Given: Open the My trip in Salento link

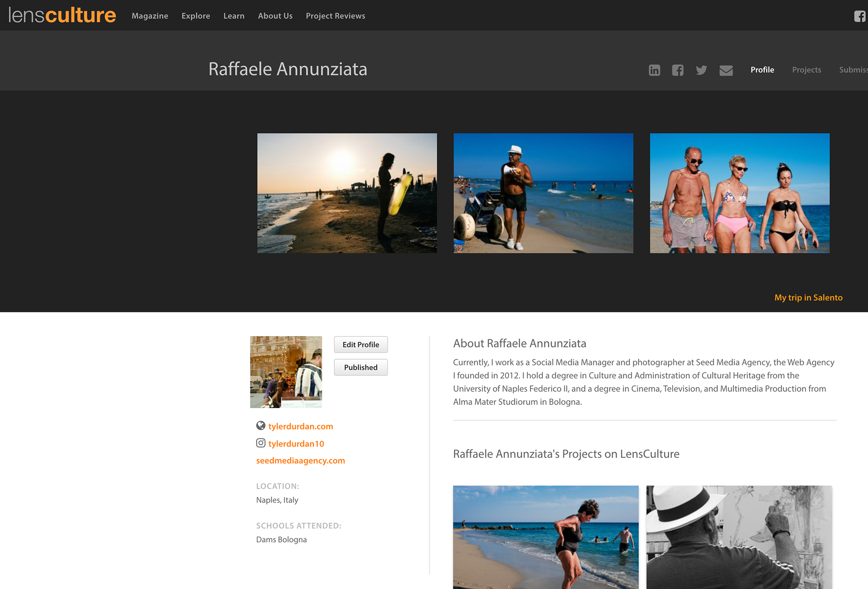Looking at the screenshot, I should tap(808, 298).
